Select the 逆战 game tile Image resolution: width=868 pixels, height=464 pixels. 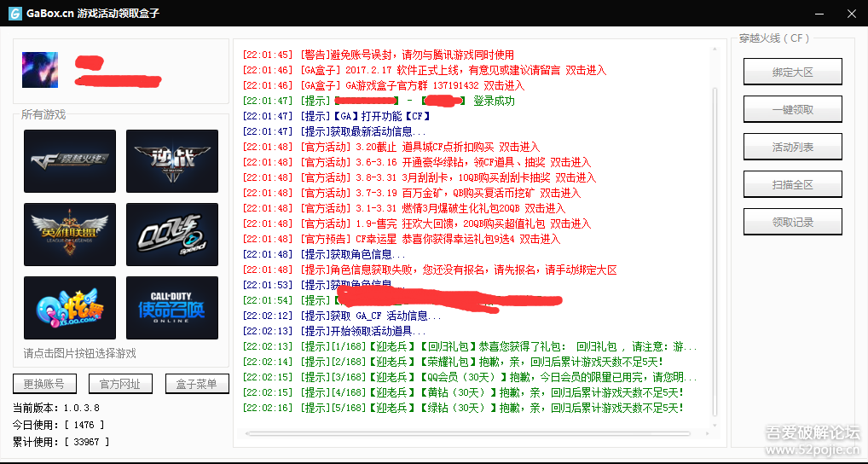click(x=172, y=161)
